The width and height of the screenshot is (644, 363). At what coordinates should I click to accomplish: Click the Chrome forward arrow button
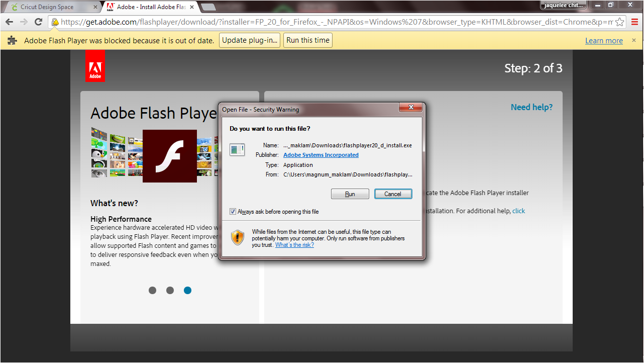coord(24,22)
